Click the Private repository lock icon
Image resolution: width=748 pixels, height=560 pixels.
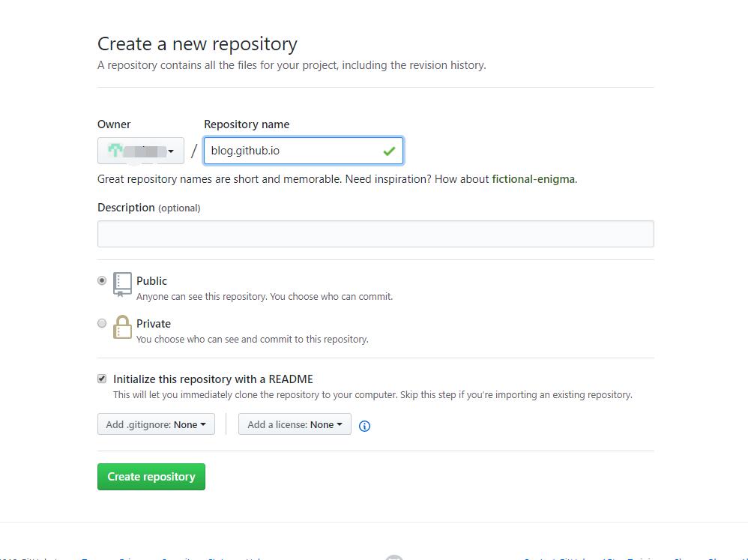click(122, 327)
